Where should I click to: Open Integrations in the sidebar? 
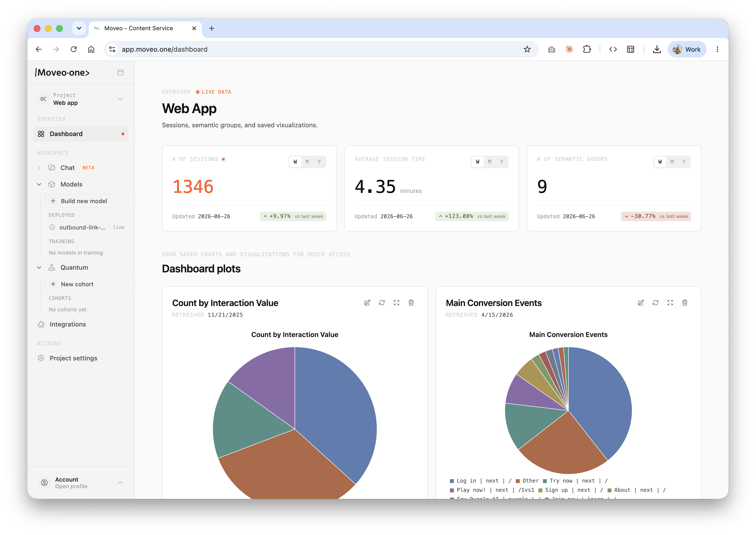click(68, 325)
